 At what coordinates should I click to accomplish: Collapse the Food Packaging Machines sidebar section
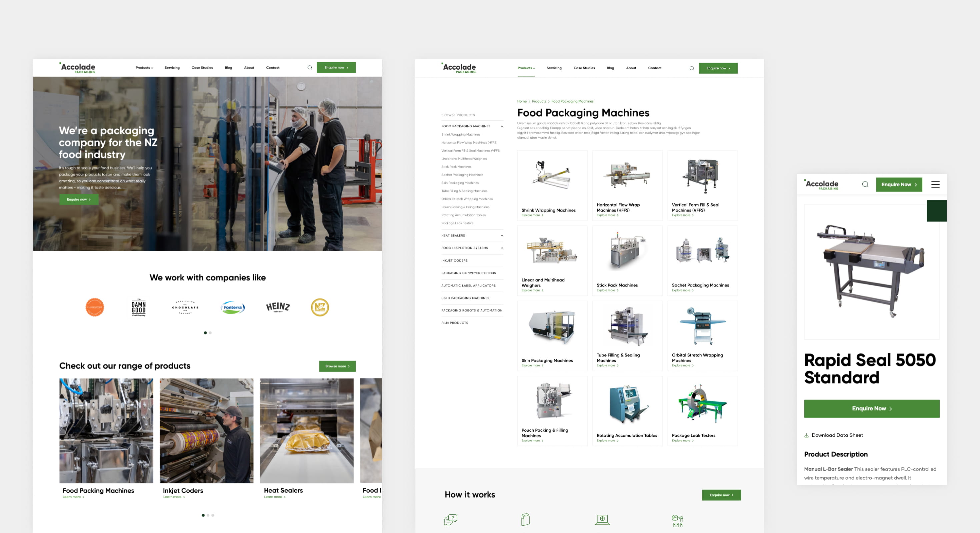tap(502, 126)
